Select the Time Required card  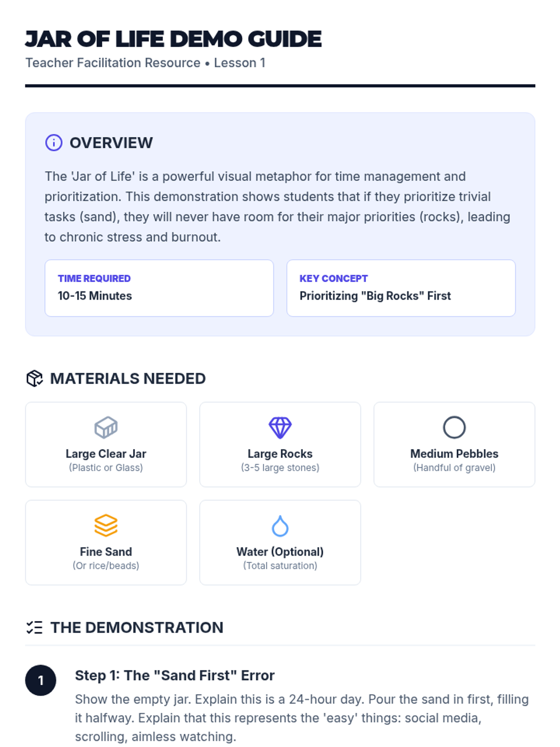point(159,288)
